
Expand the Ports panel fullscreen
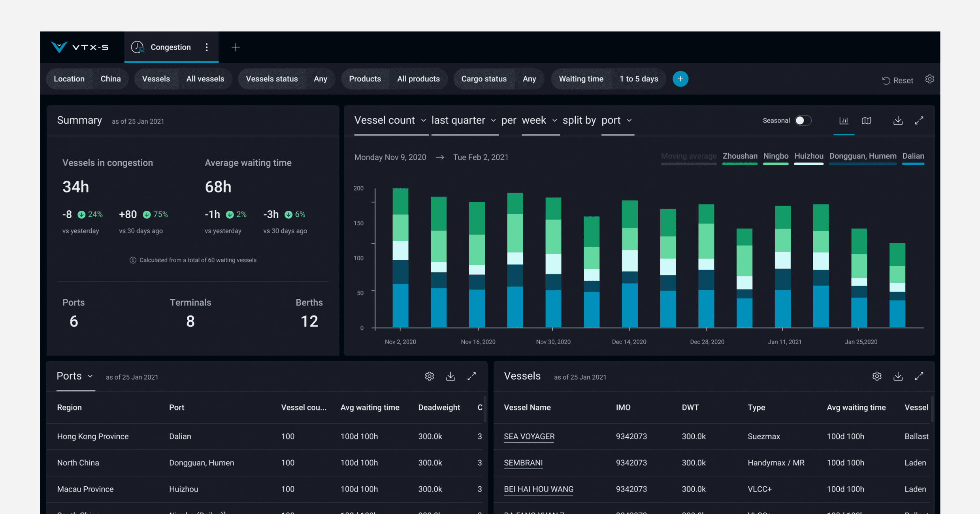click(471, 376)
